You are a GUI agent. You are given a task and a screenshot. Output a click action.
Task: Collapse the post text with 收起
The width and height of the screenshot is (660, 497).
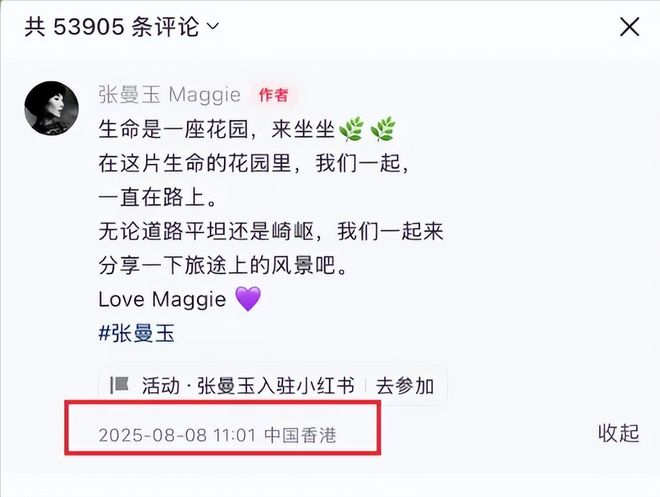pos(619,433)
